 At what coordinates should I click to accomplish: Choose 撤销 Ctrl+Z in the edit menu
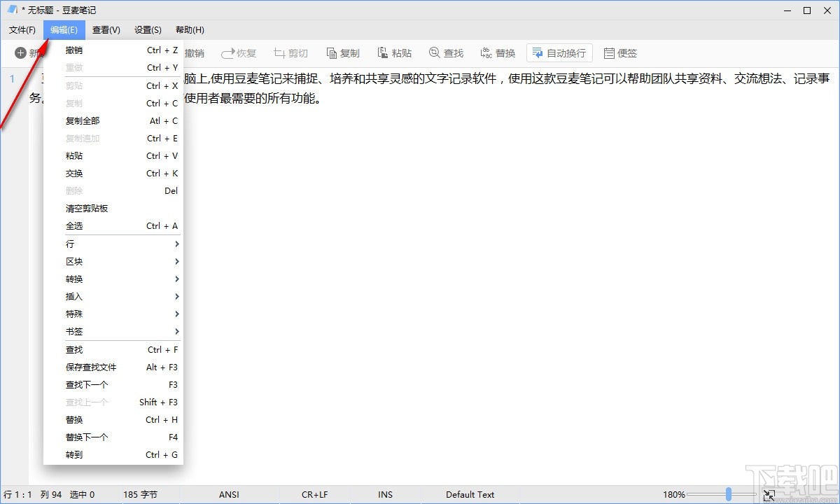[x=113, y=50]
